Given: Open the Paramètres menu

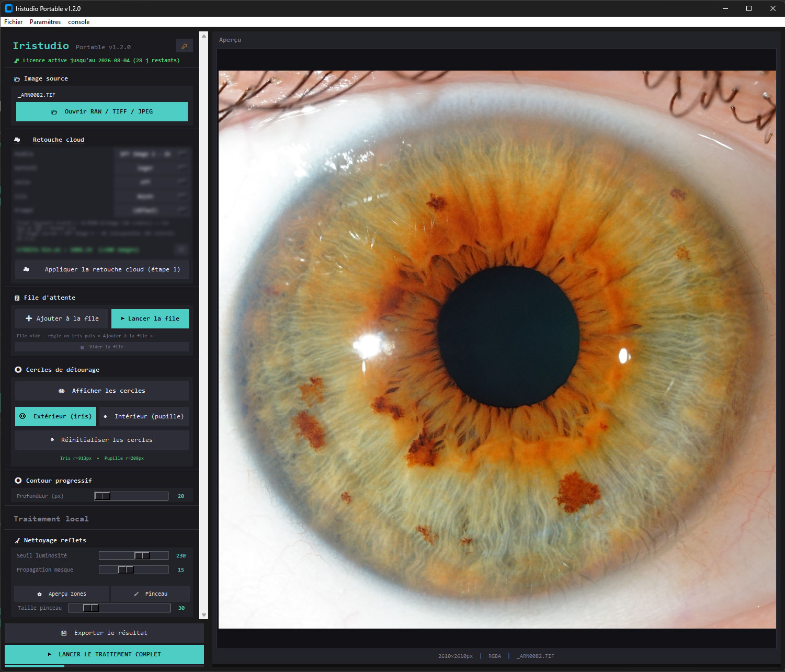Looking at the screenshot, I should pyautogui.click(x=45, y=22).
